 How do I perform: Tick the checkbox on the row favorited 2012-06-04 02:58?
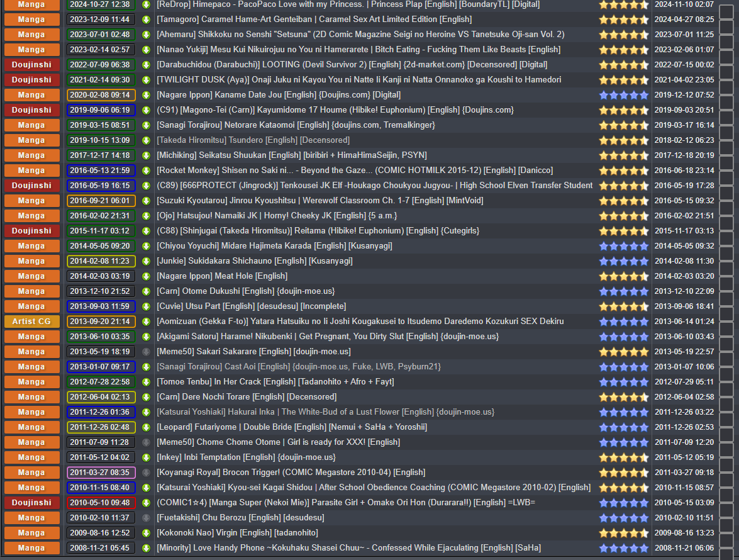tap(726, 404)
